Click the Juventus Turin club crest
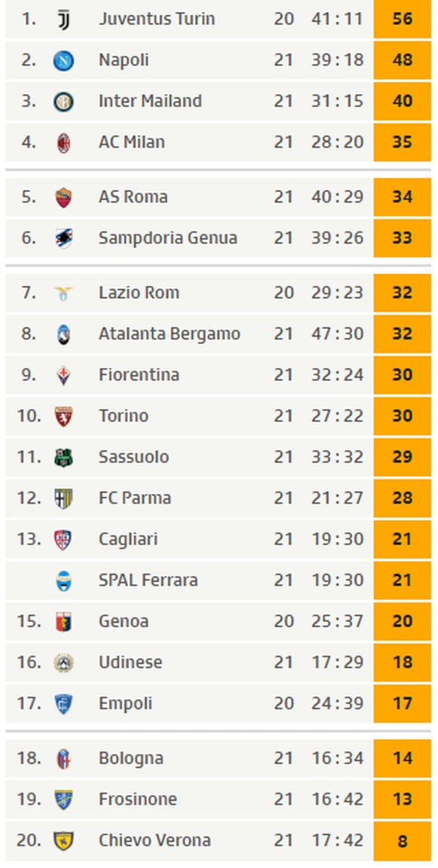 [x=64, y=20]
